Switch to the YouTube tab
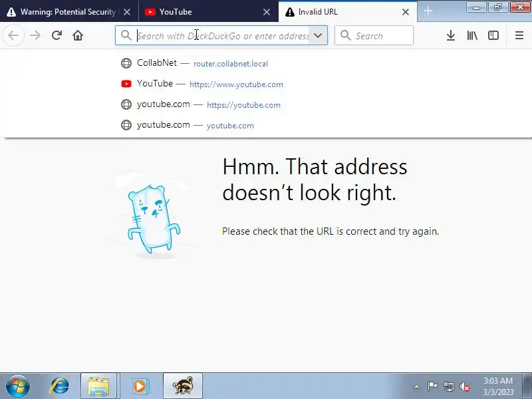Screen dimensions: 532x399 tap(208, 12)
